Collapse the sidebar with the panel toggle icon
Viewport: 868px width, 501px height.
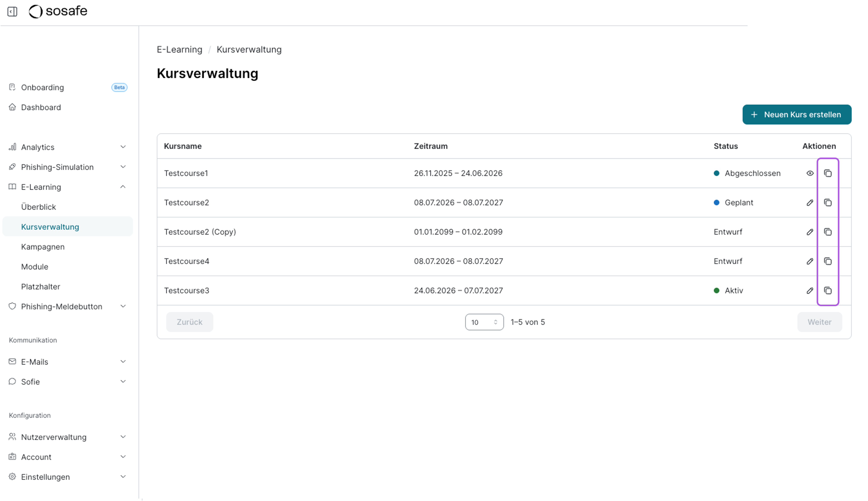(x=12, y=11)
